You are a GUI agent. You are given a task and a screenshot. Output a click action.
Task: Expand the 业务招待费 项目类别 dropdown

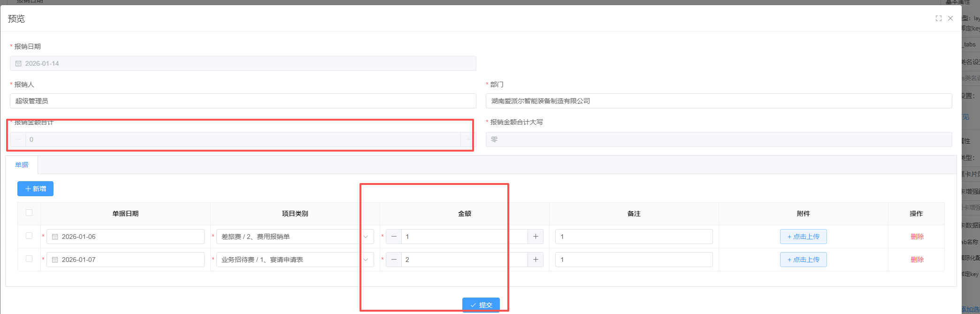click(366, 260)
